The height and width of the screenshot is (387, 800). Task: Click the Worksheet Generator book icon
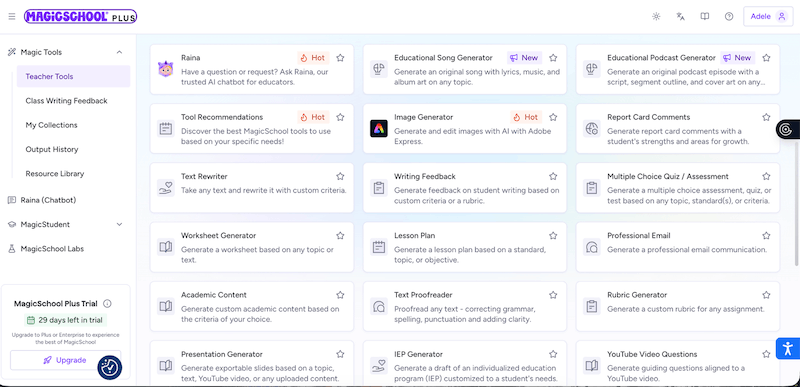click(165, 247)
